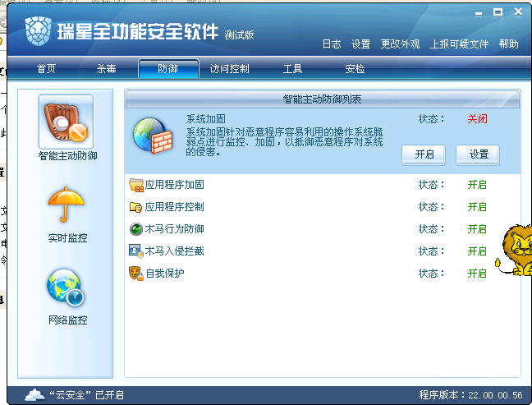Select the 应用程序控制 list row
Viewport: 532px width, 405px height.
[x=323, y=207]
